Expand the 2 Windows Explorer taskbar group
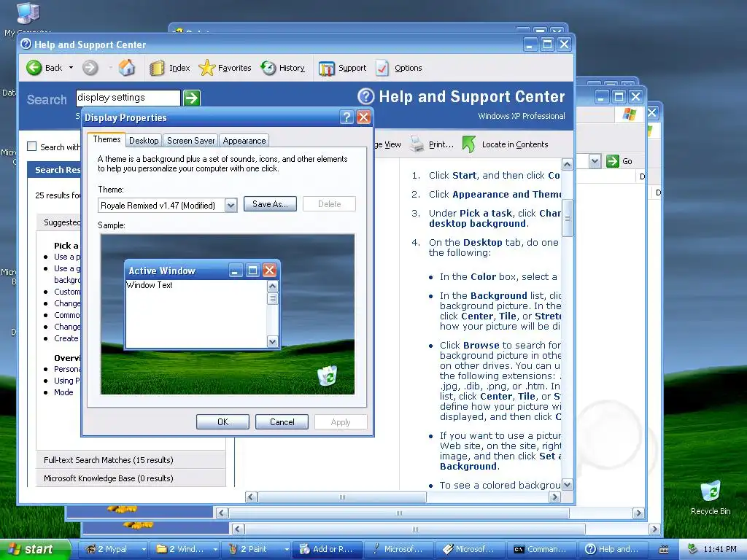 pos(215,549)
